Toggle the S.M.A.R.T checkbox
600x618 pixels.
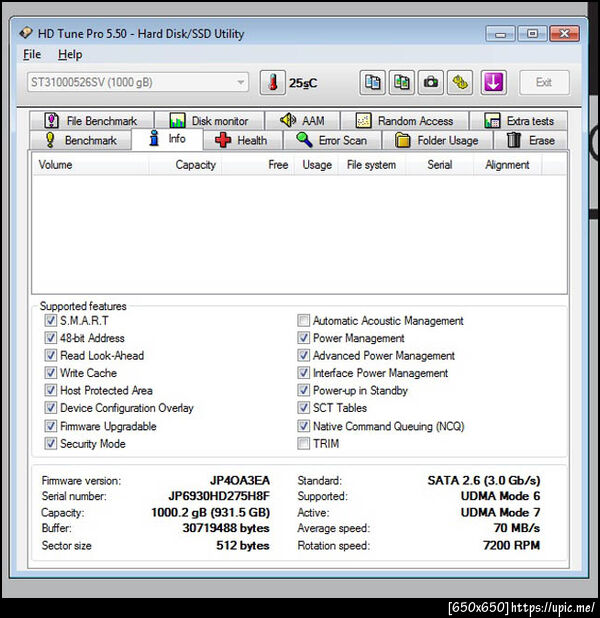point(50,320)
